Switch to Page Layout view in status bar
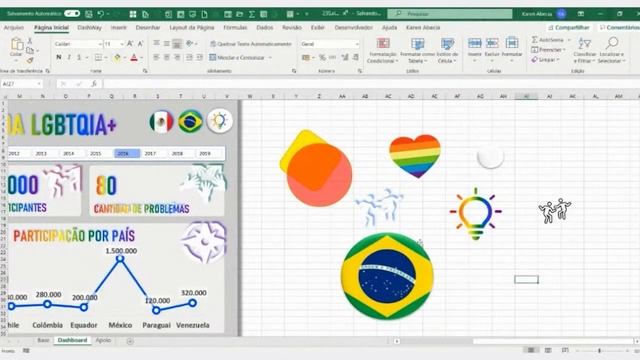Image resolution: width=640 pixels, height=360 pixels. click(x=548, y=350)
